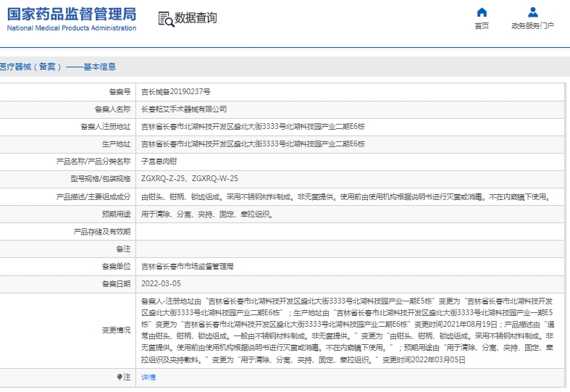This screenshot has width=570, height=392.
Task: Click the lightbulb note icon beside 注
Action: [120, 377]
